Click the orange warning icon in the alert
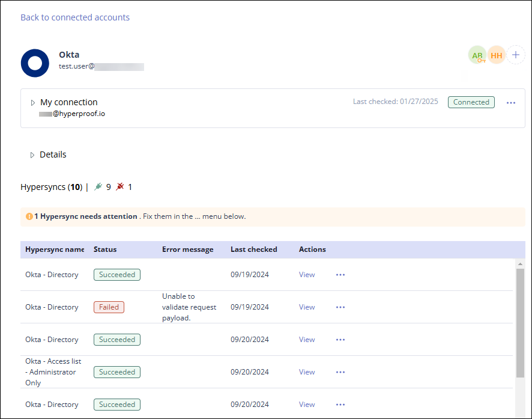The width and height of the screenshot is (532, 419). (29, 216)
